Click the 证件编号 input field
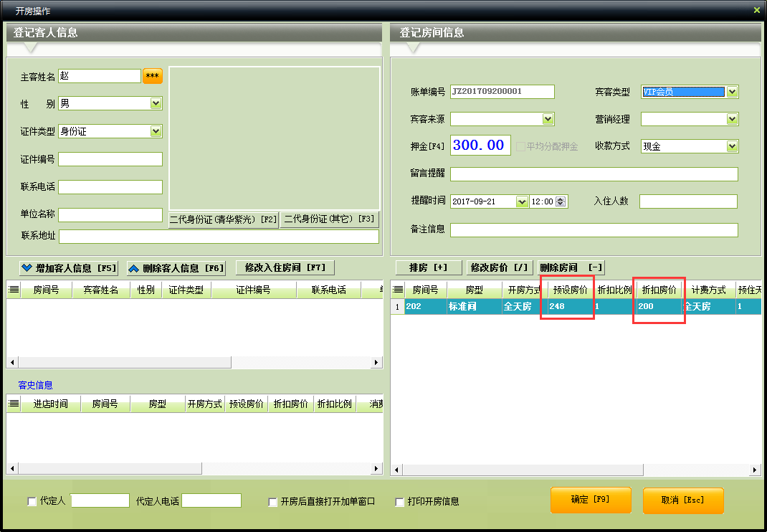 pyautogui.click(x=110, y=159)
